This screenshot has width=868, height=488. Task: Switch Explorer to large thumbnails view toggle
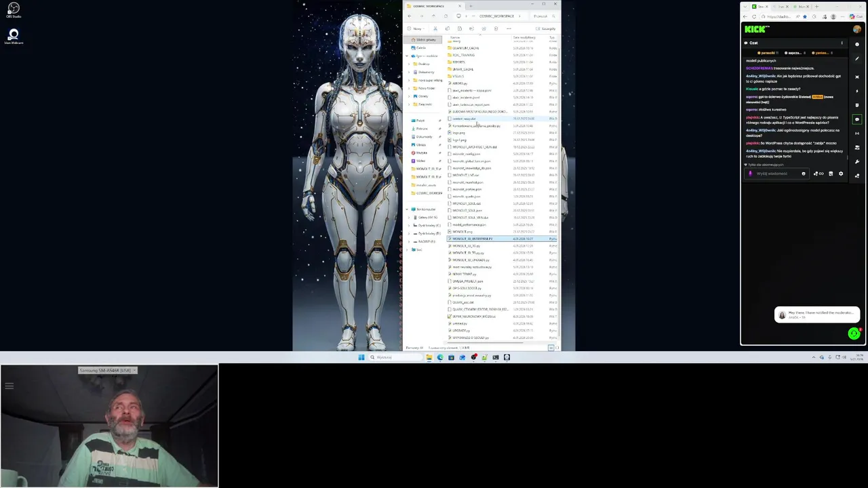click(x=557, y=348)
